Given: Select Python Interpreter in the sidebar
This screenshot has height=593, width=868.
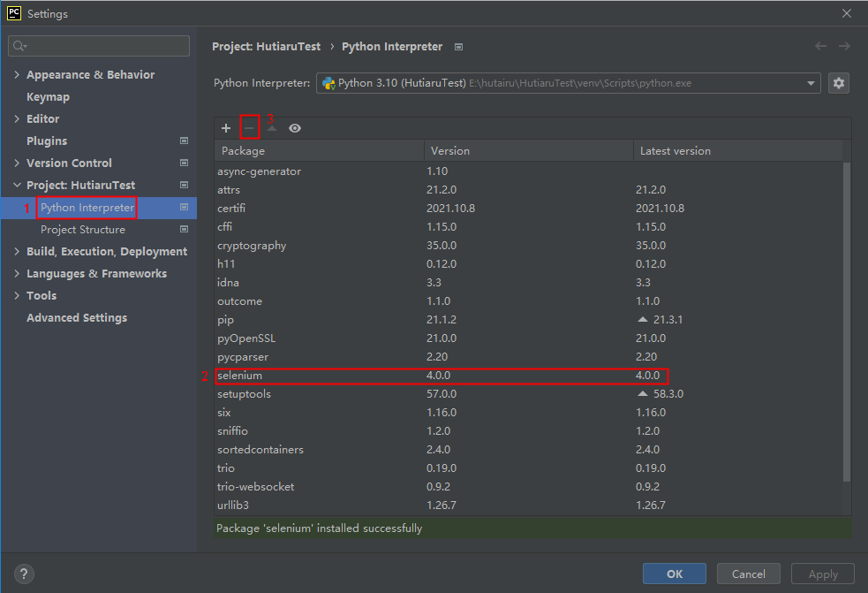Looking at the screenshot, I should coord(86,207).
